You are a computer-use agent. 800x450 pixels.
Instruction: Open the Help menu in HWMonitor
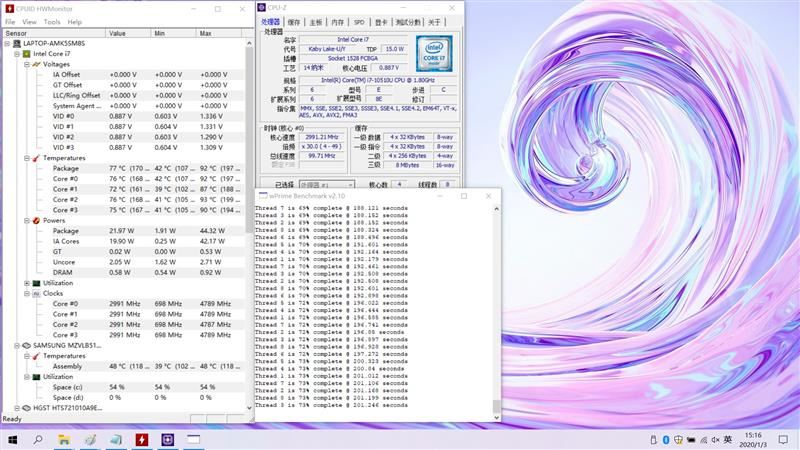74,22
